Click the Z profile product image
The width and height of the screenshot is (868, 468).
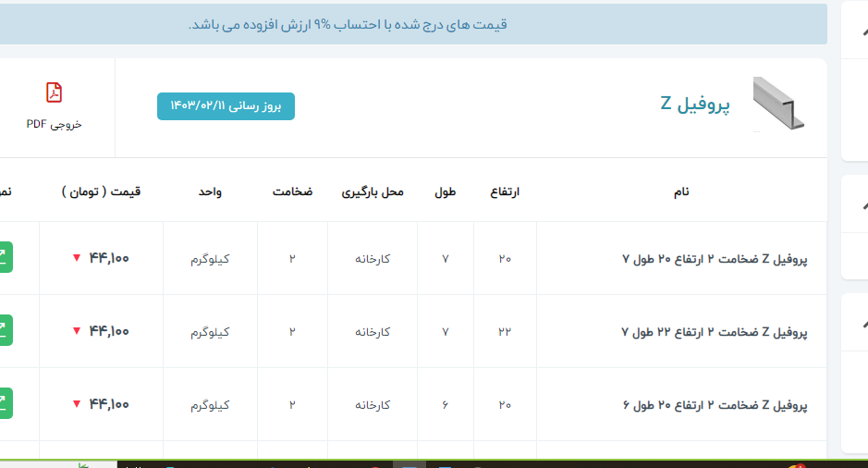(777, 104)
